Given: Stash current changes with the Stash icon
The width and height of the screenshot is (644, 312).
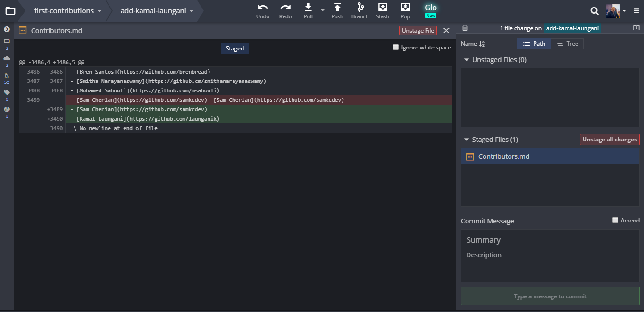Looking at the screenshot, I should click(x=382, y=10).
